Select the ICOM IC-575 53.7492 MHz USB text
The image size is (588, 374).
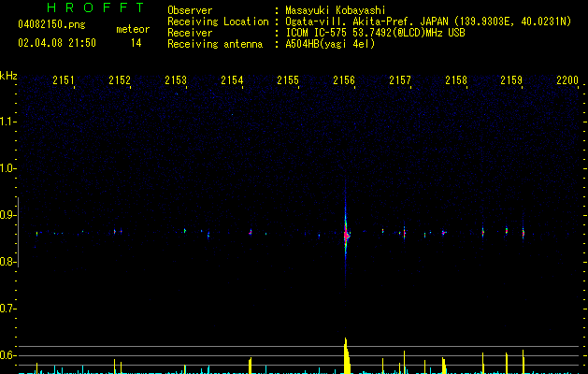point(375,33)
